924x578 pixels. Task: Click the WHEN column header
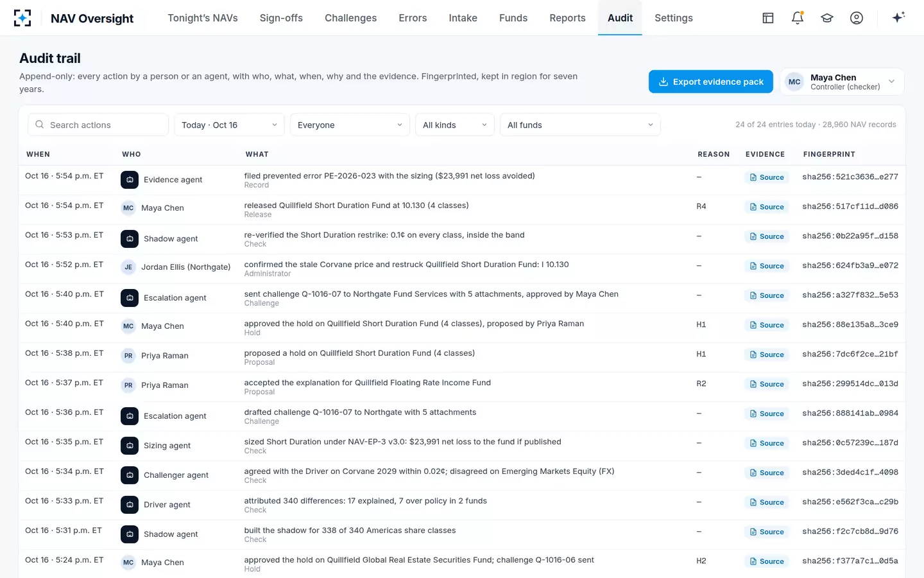[38, 154]
